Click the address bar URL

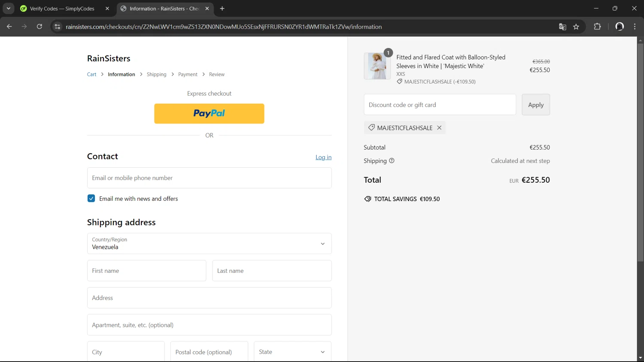[224, 27]
